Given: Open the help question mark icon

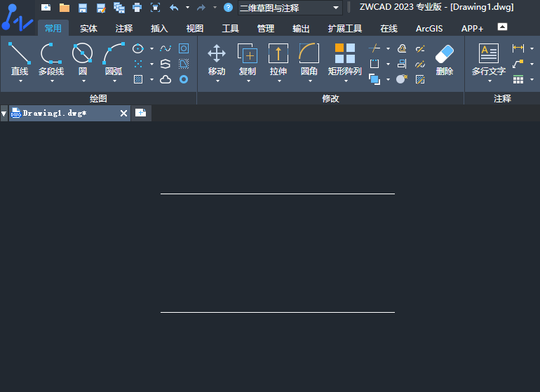Looking at the screenshot, I should tap(228, 7).
